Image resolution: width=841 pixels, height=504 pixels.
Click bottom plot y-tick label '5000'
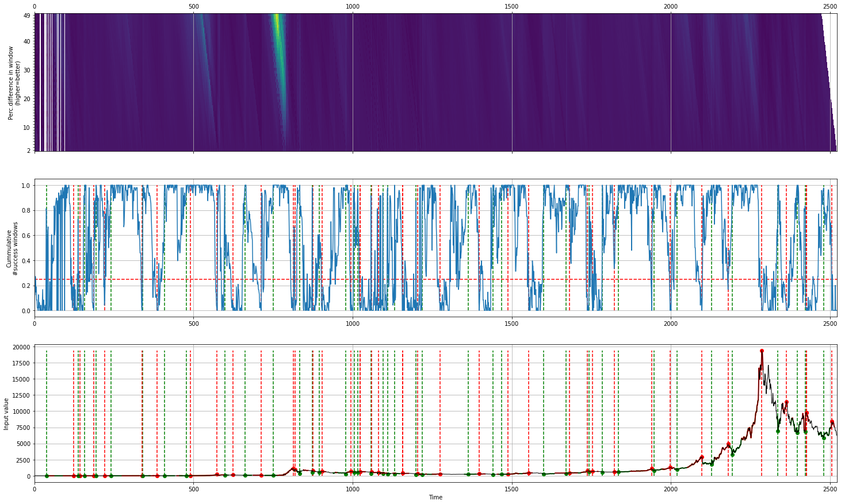23,444
